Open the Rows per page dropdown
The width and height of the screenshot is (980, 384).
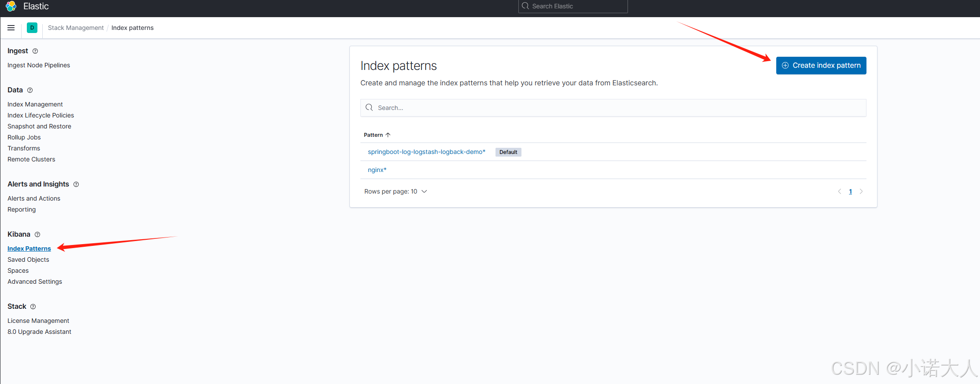(x=395, y=191)
